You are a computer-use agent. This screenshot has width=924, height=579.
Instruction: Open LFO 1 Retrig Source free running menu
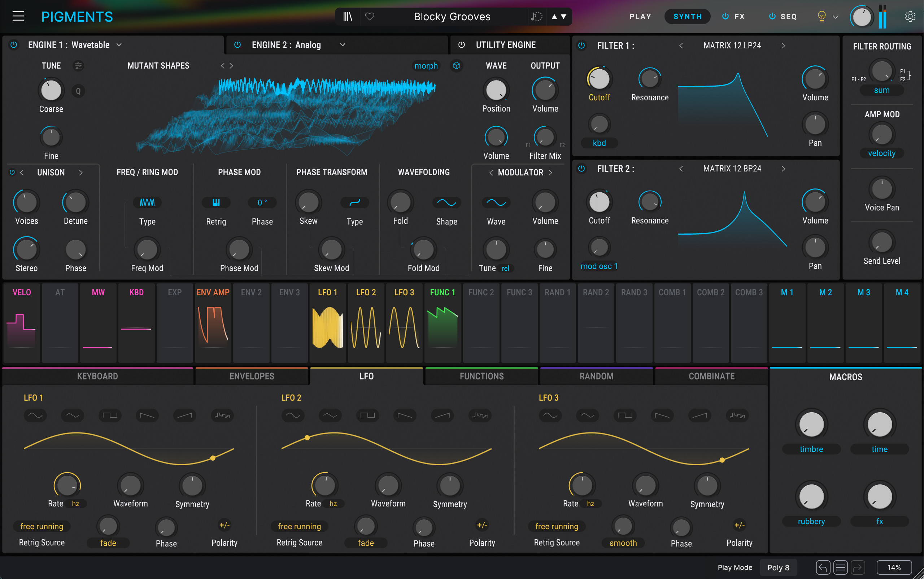click(x=42, y=526)
